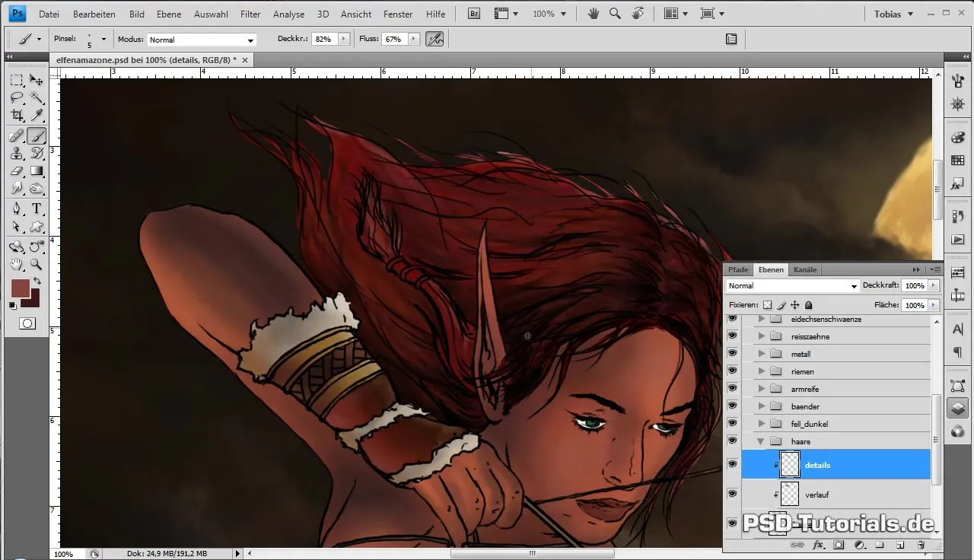974x560 pixels.
Task: Select the Zoom tool in the toolbox
Action: pos(36,264)
